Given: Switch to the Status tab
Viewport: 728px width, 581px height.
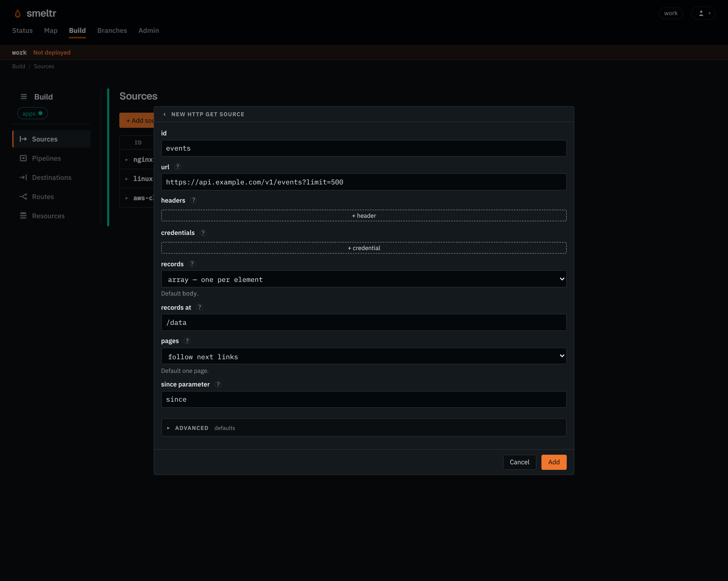Looking at the screenshot, I should (x=22, y=30).
